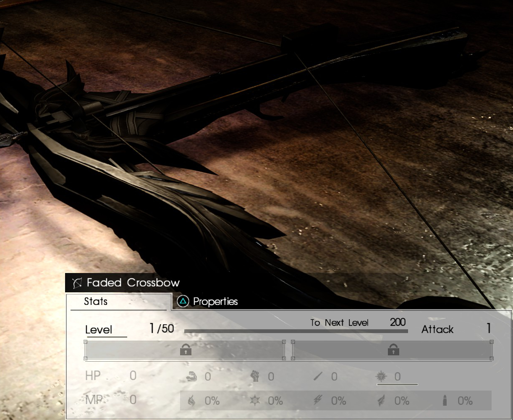513x420 pixels.
Task: Click the Attack label
Action: (437, 330)
